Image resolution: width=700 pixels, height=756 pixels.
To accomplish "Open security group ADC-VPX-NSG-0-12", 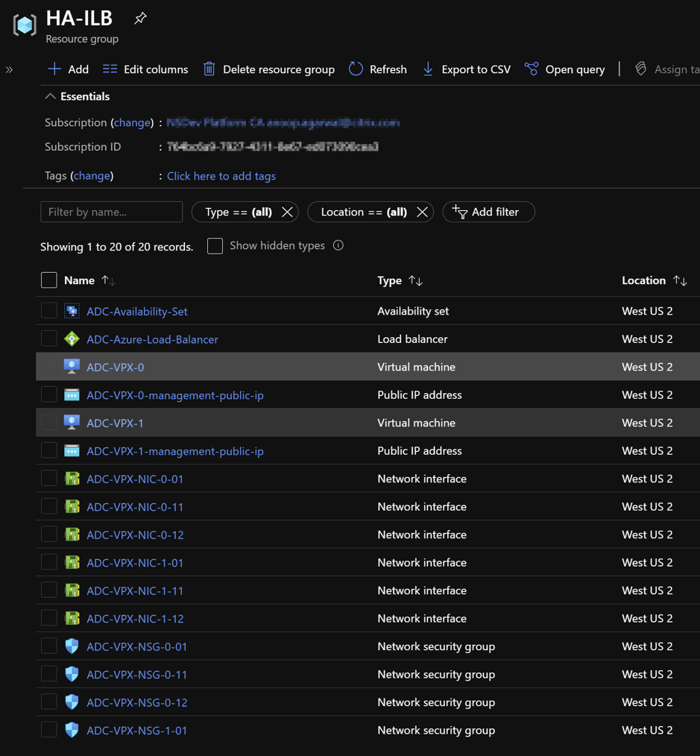I will click(x=137, y=703).
